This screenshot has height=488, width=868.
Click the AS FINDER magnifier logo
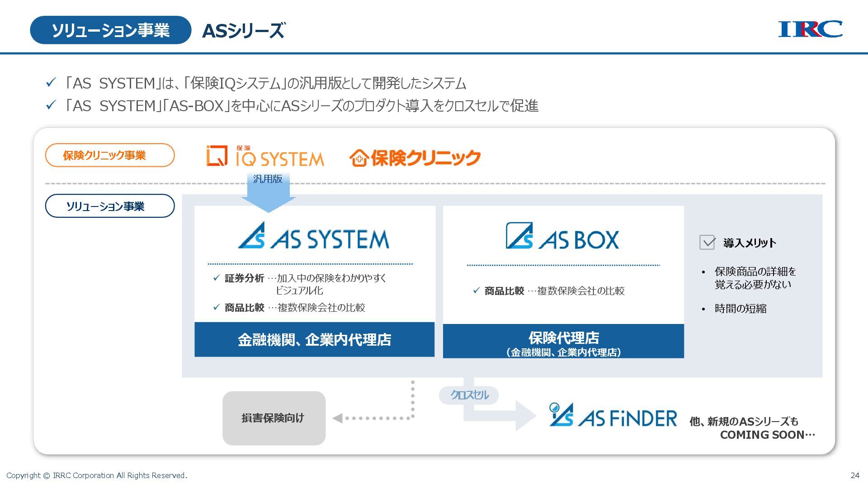[561, 415]
